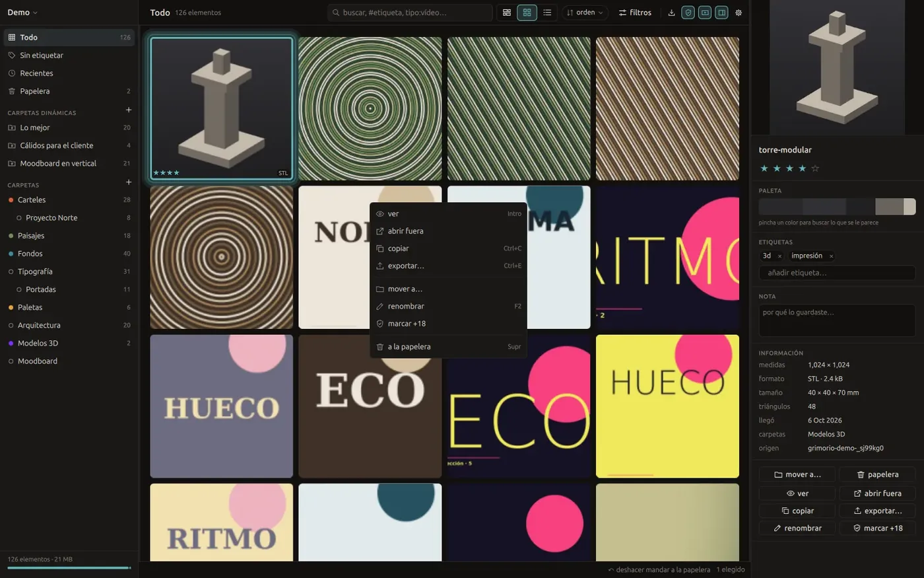Select Sin etiquetar in sidebar
The width and height of the screenshot is (924, 578).
tap(69, 55)
